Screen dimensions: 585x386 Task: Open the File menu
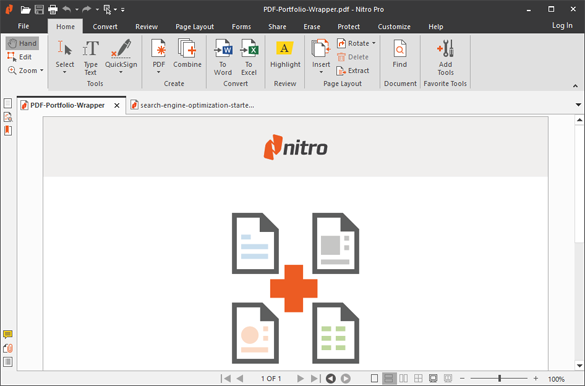coord(23,26)
